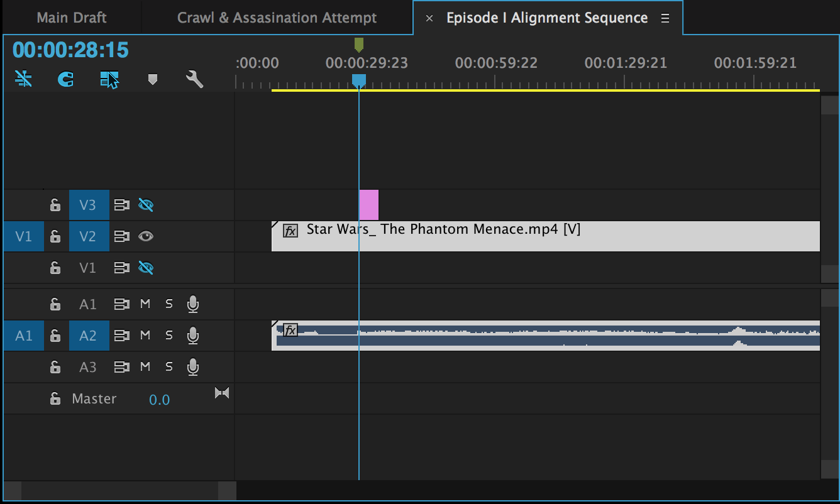This screenshot has width=840, height=504.
Task: Show video track V1 output eye icon
Action: 146,268
